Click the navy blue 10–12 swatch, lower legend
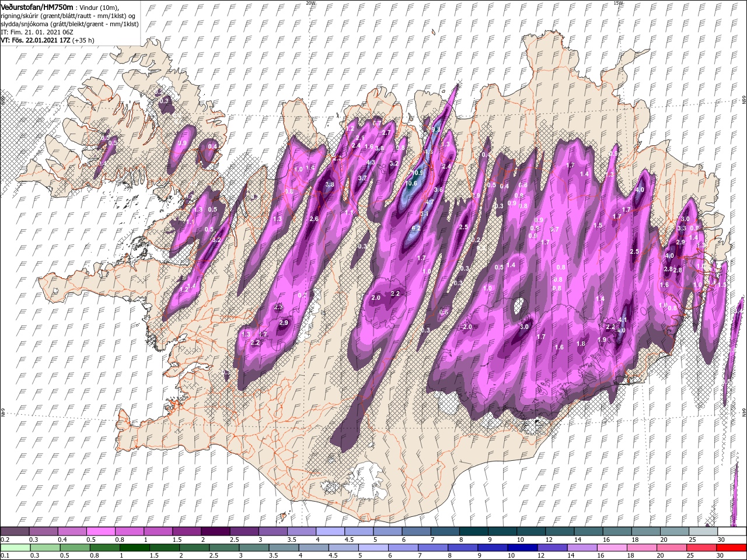Viewport: 747px width, 560px height. [522, 548]
